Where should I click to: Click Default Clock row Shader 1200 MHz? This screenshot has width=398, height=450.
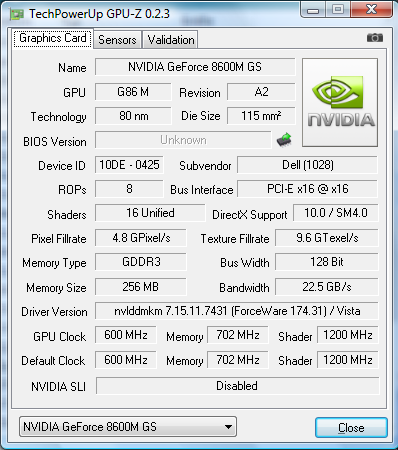tap(348, 360)
